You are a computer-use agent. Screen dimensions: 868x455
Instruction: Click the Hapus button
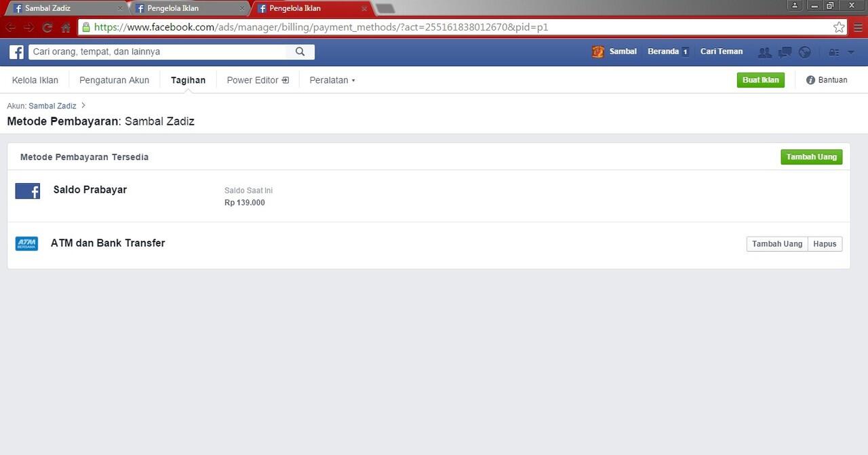[x=825, y=244]
